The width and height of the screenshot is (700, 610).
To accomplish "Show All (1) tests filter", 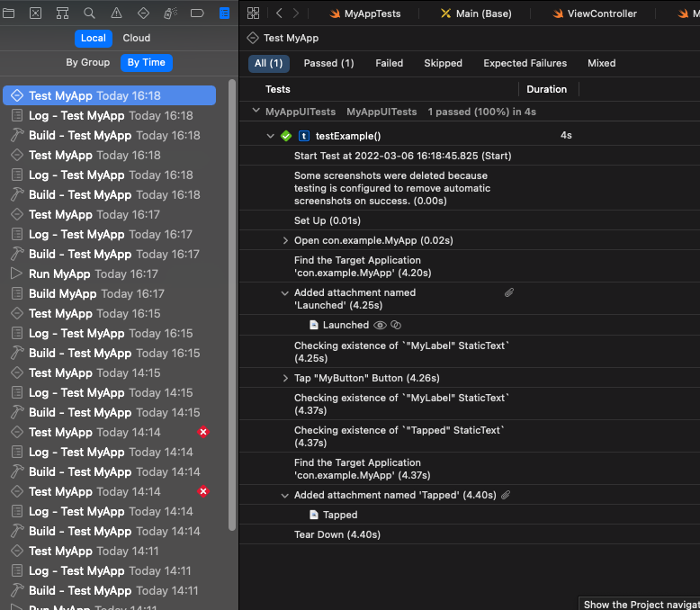I will click(x=269, y=63).
